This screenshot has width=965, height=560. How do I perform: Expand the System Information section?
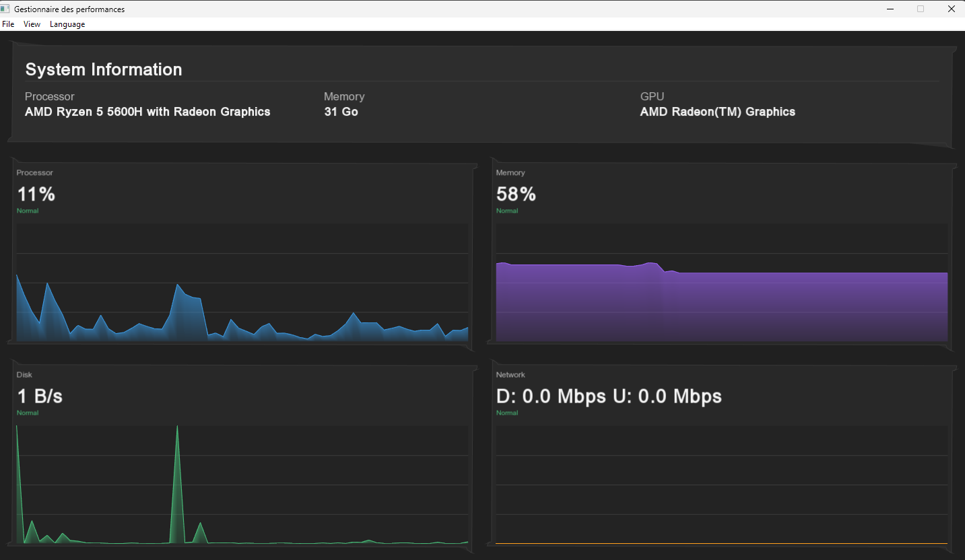pyautogui.click(x=103, y=69)
